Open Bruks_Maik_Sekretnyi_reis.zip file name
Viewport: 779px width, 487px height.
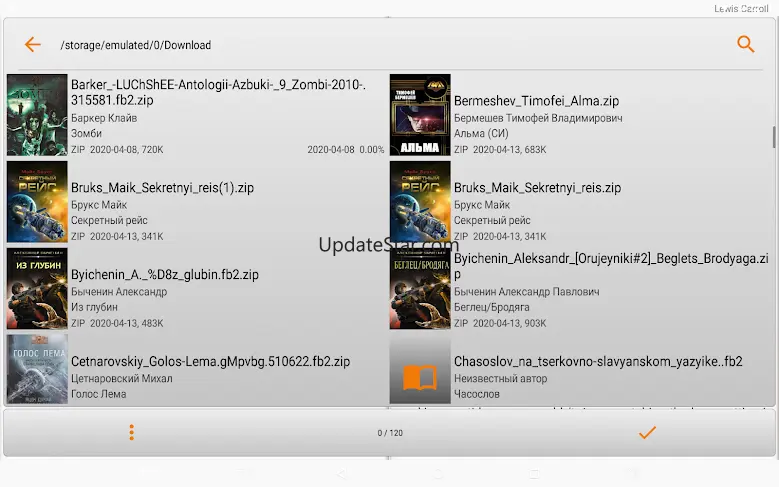pyautogui.click(x=537, y=188)
